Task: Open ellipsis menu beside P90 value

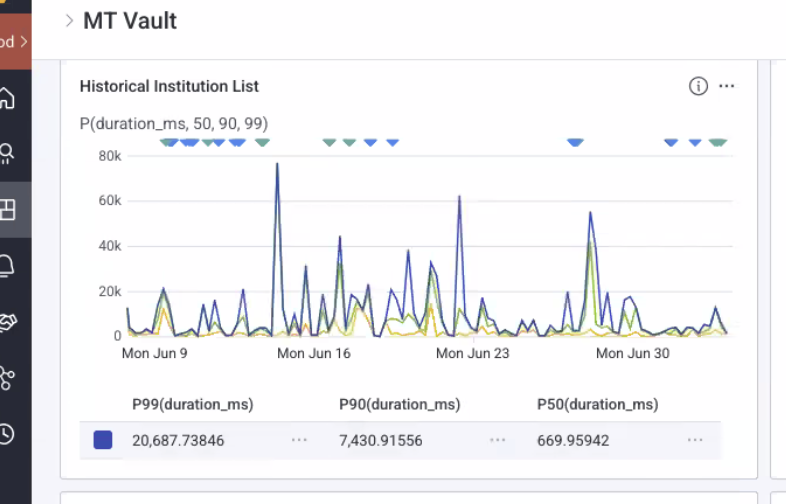Action: [x=498, y=440]
